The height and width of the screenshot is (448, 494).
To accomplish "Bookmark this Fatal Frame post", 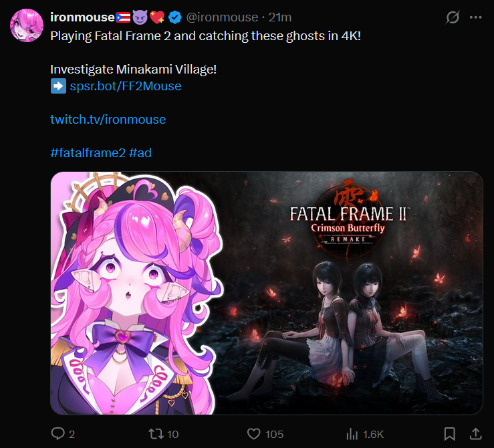I will pyautogui.click(x=450, y=434).
